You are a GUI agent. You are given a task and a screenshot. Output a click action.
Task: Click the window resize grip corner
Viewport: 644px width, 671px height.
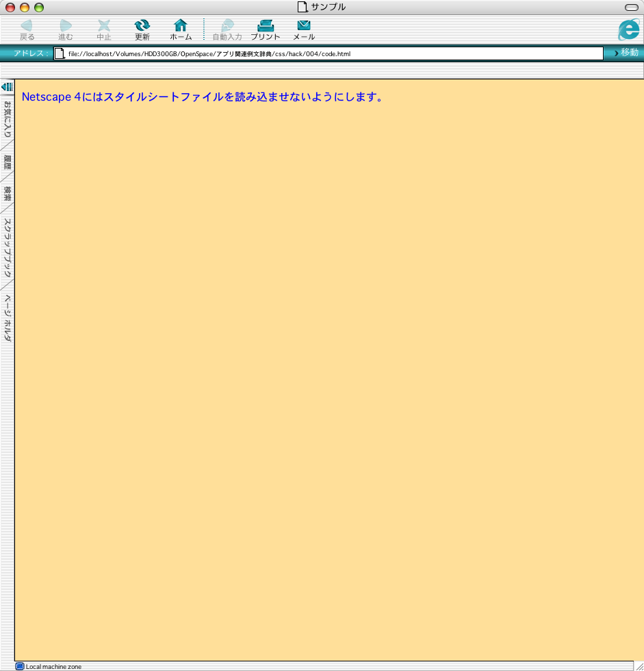pyautogui.click(x=639, y=666)
